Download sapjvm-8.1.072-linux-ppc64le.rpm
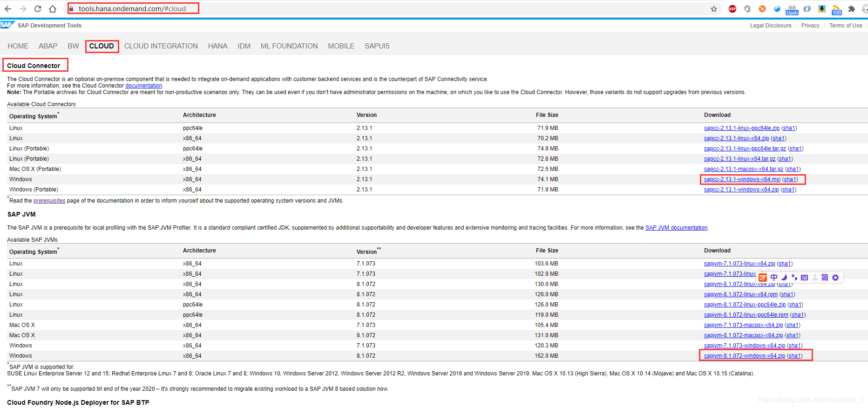868x408 pixels. coord(746,315)
